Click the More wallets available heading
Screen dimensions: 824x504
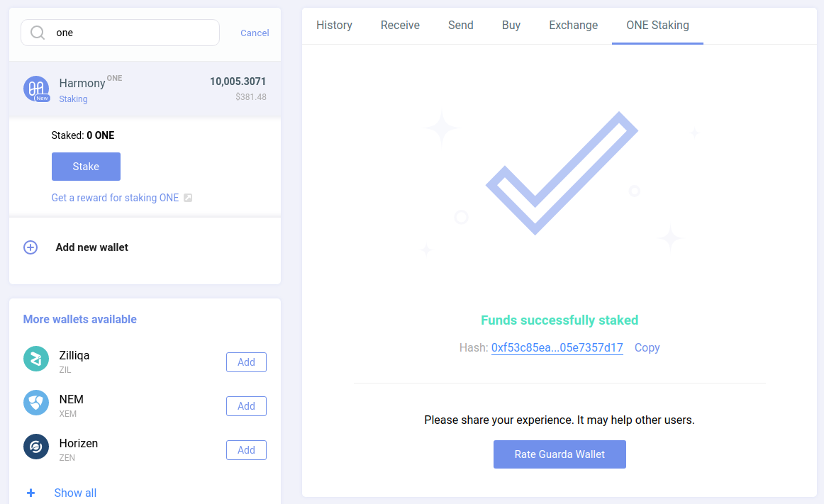80,320
